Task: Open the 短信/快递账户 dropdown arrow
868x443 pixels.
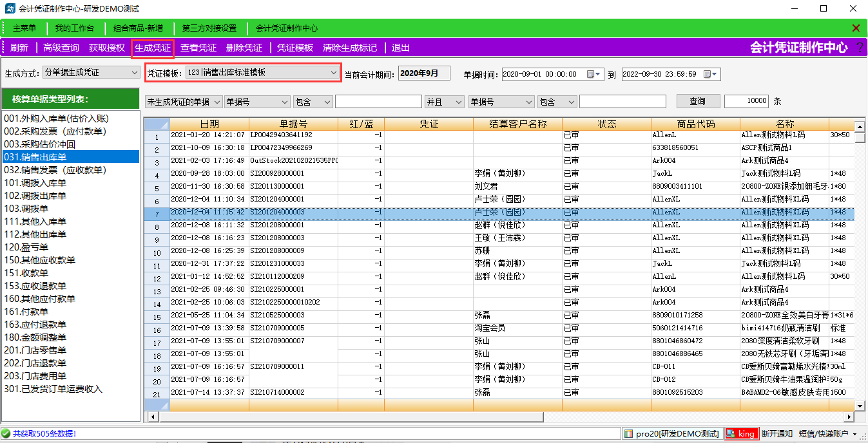Action: (854, 434)
